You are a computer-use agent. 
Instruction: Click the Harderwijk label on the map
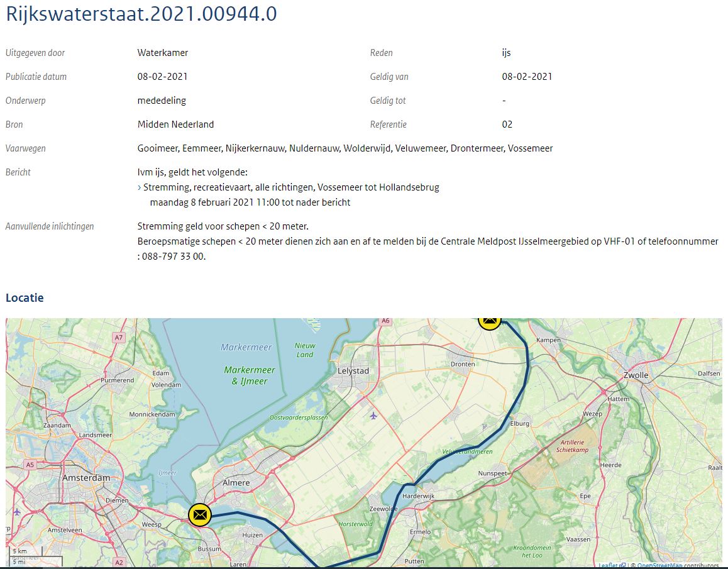418,495
